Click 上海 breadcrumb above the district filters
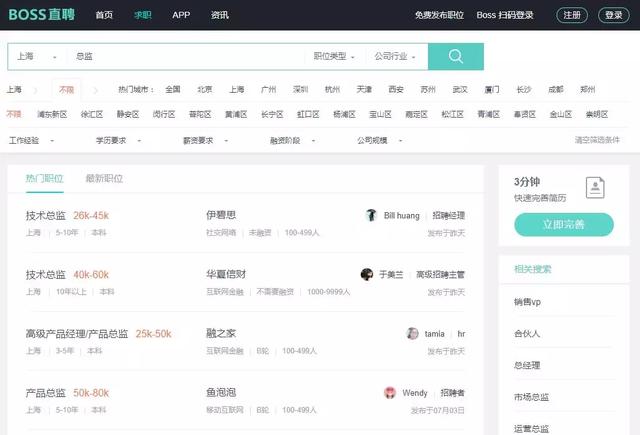This screenshot has height=435, width=640. [x=14, y=89]
